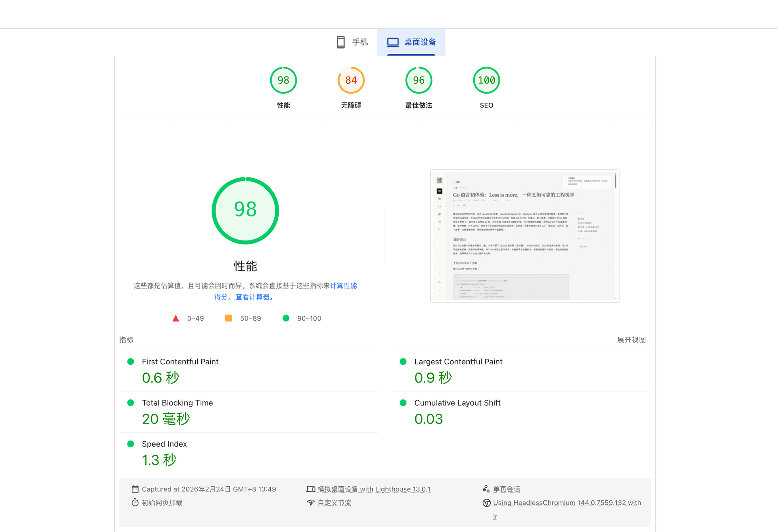Open the SEO score gauge 100
Screen dimensions: 778x532
486,80
